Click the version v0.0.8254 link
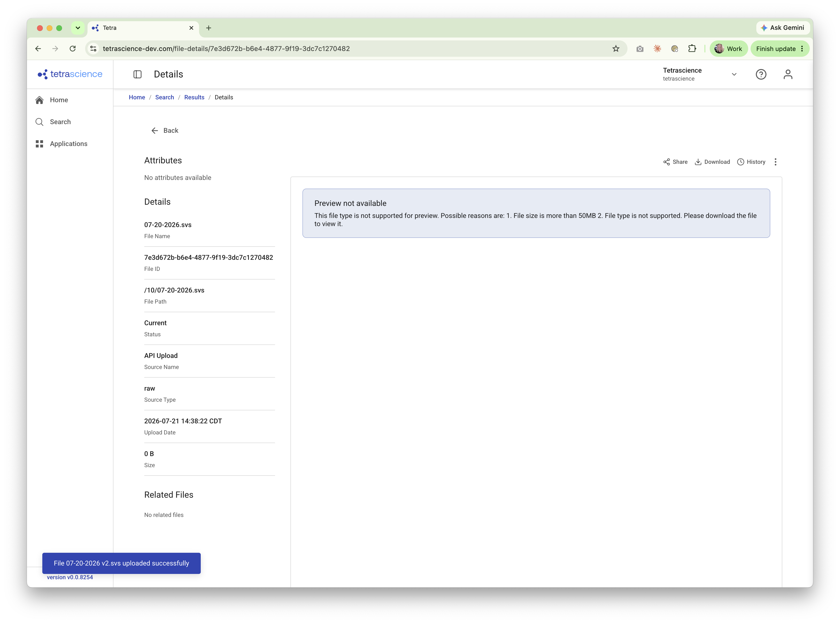The image size is (840, 623). tap(70, 577)
